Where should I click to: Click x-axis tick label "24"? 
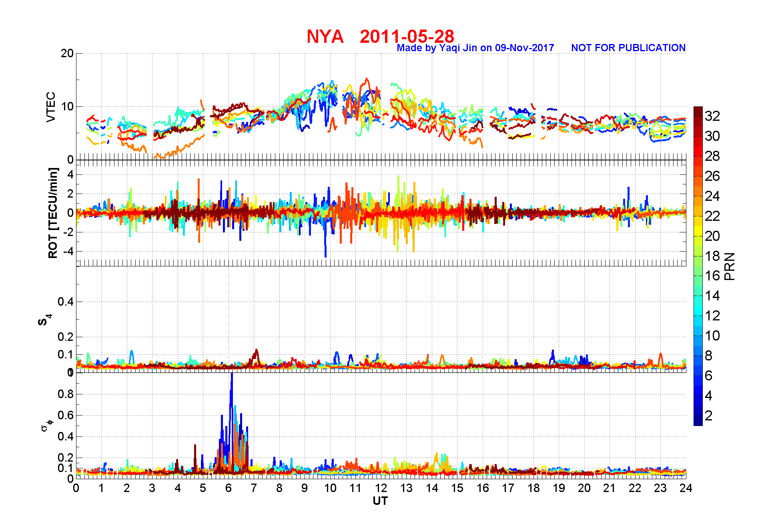pyautogui.click(x=686, y=488)
